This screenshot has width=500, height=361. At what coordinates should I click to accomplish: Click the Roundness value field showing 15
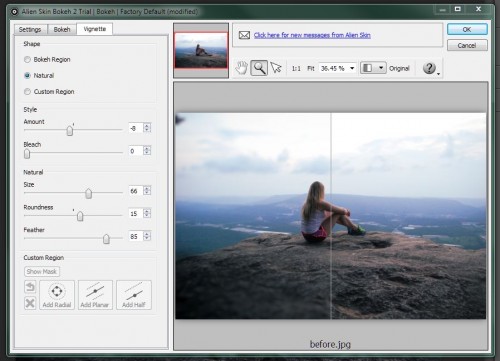pos(136,213)
